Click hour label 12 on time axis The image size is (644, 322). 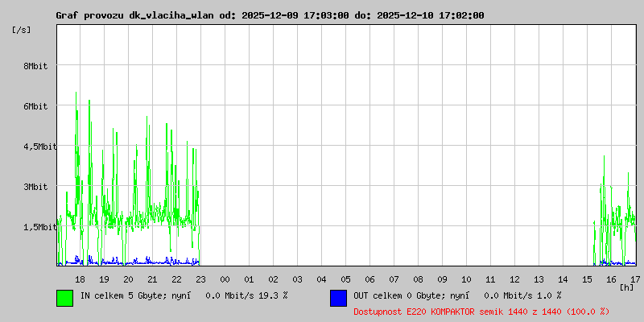coord(514,279)
